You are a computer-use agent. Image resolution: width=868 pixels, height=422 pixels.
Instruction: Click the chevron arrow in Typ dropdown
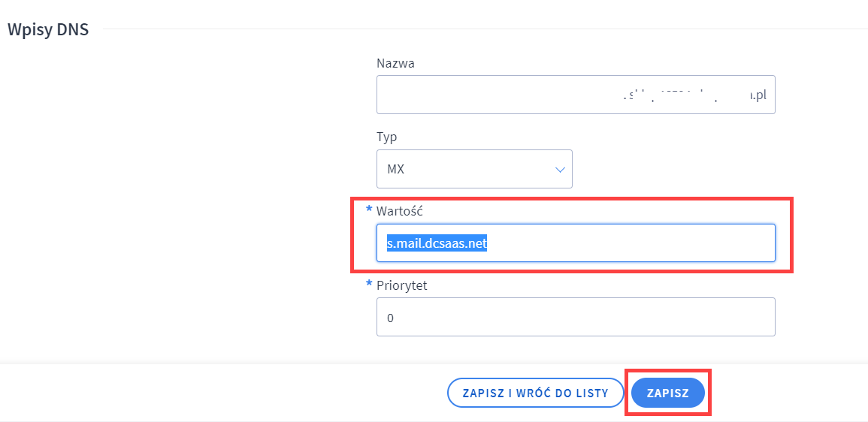click(560, 169)
